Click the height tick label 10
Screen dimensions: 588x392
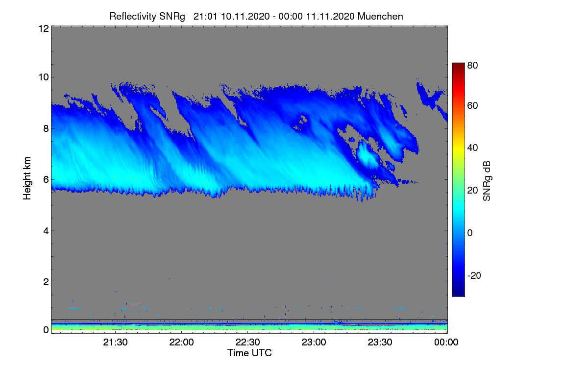click(x=43, y=76)
